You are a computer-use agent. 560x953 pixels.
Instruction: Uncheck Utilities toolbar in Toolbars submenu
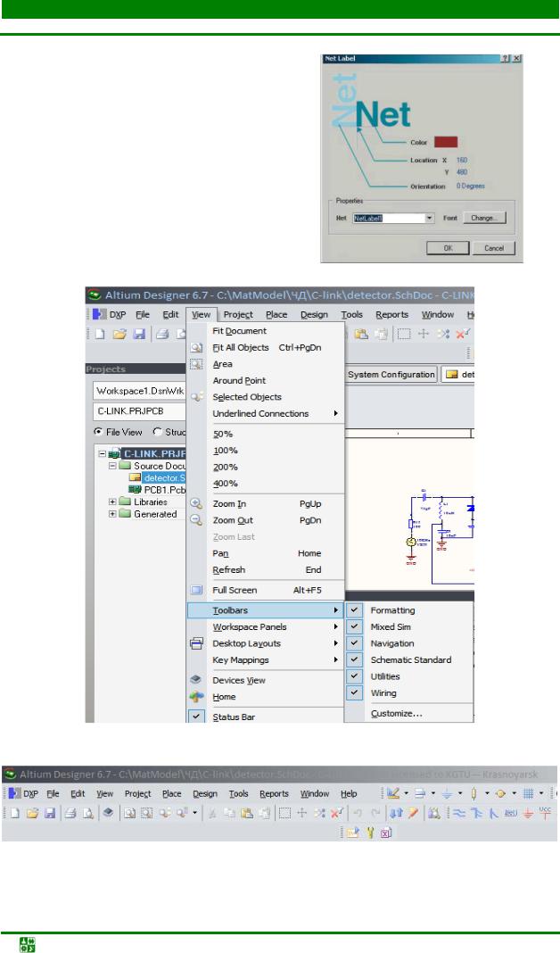354,675
